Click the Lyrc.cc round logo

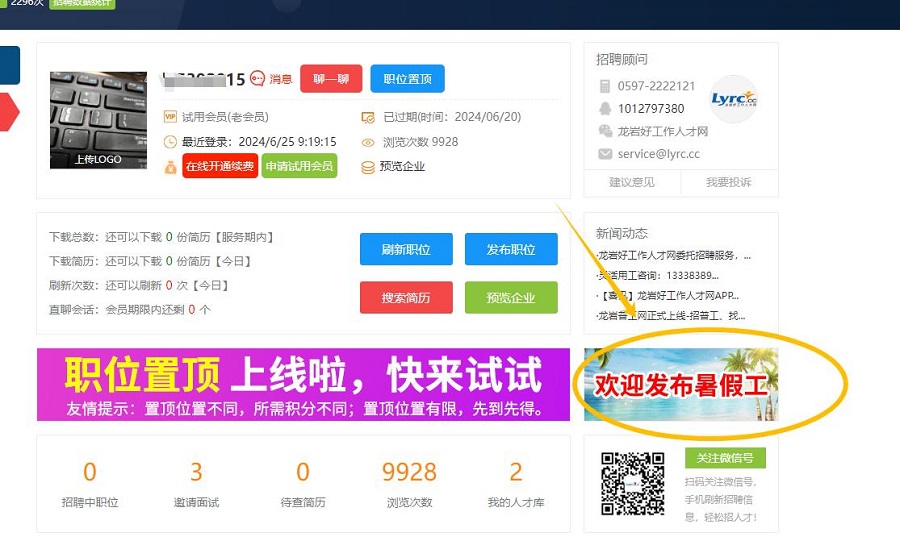[733, 98]
